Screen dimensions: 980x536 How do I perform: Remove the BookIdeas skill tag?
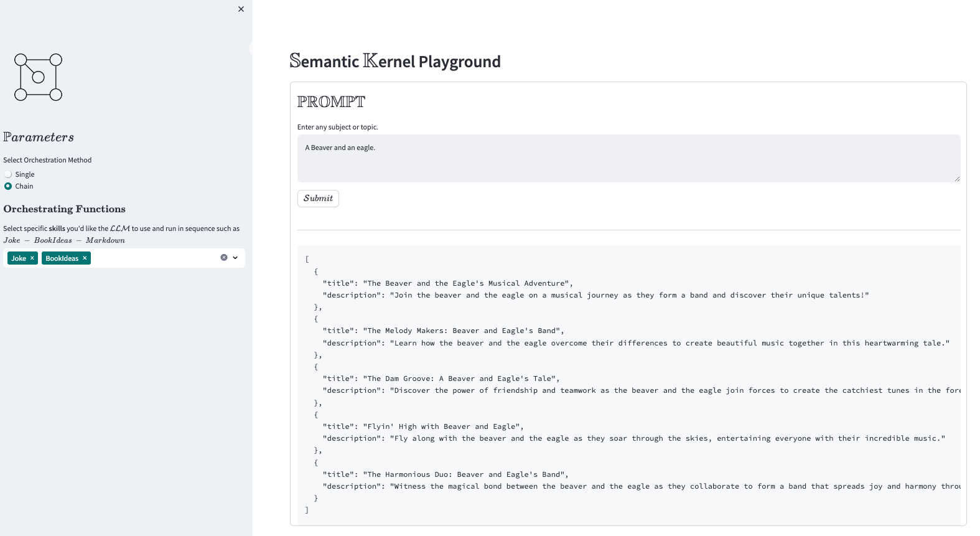[x=85, y=258]
